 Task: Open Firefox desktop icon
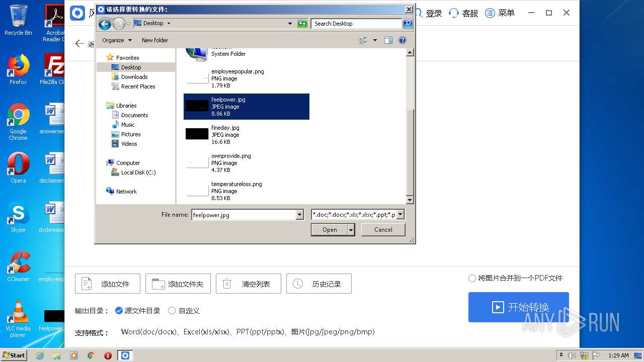[18, 69]
